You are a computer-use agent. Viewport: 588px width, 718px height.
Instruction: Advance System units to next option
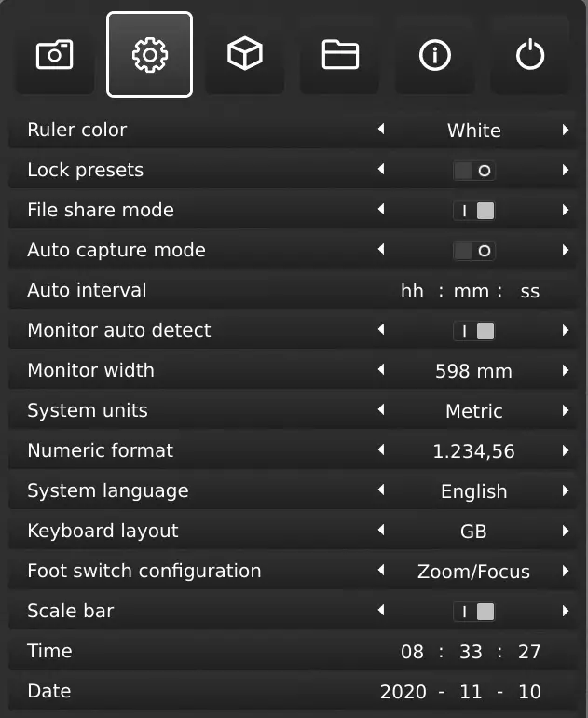[x=566, y=410]
